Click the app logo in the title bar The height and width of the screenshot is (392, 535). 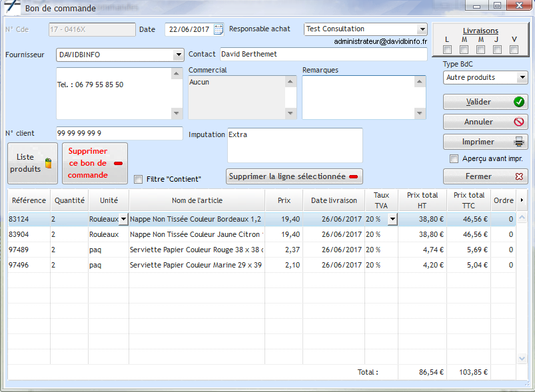click(12, 7)
